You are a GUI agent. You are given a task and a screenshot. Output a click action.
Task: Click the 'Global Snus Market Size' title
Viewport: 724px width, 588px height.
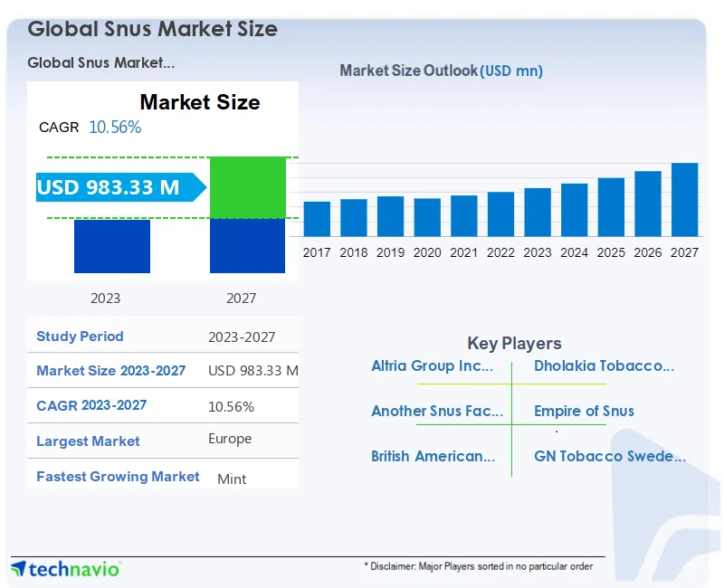point(152,29)
